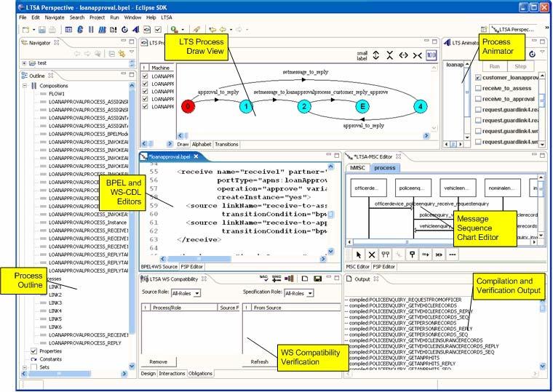This screenshot has width=553, height=392.
Task: Select the pointer tool in MSC Editor
Action: [x=359, y=255]
